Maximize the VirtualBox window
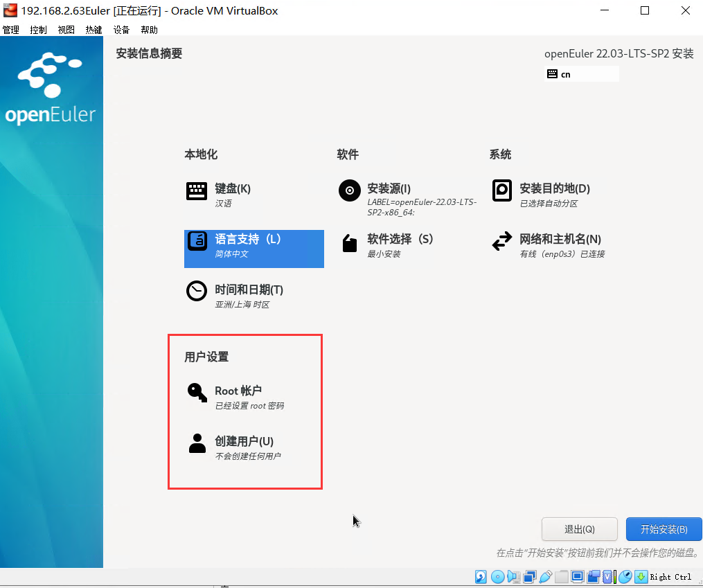The width and height of the screenshot is (703, 588). click(x=645, y=10)
